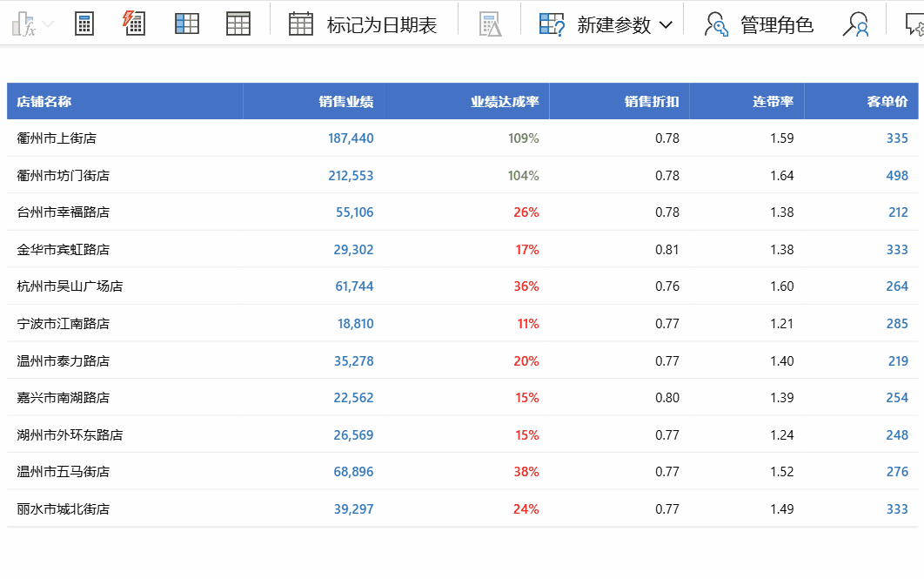Screen dimensions: 924x579
Task: Sort by the 店铺名称 column header
Action: 44,101
